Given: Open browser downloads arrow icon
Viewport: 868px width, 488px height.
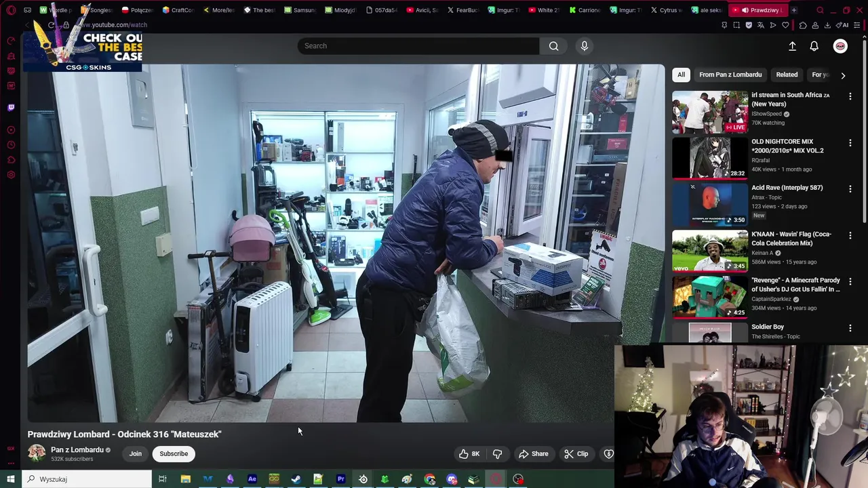Looking at the screenshot, I should [x=827, y=25].
